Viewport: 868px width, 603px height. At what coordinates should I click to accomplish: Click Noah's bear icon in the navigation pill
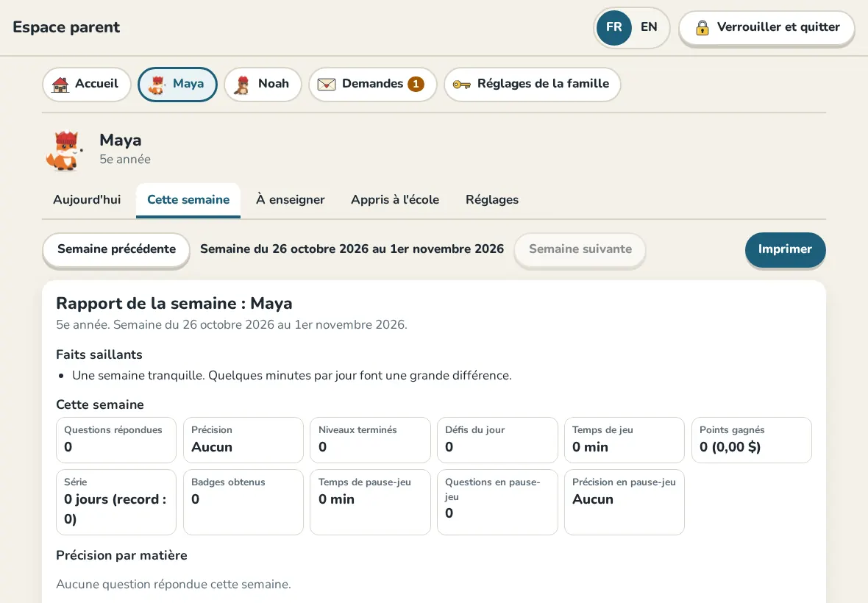click(x=242, y=85)
